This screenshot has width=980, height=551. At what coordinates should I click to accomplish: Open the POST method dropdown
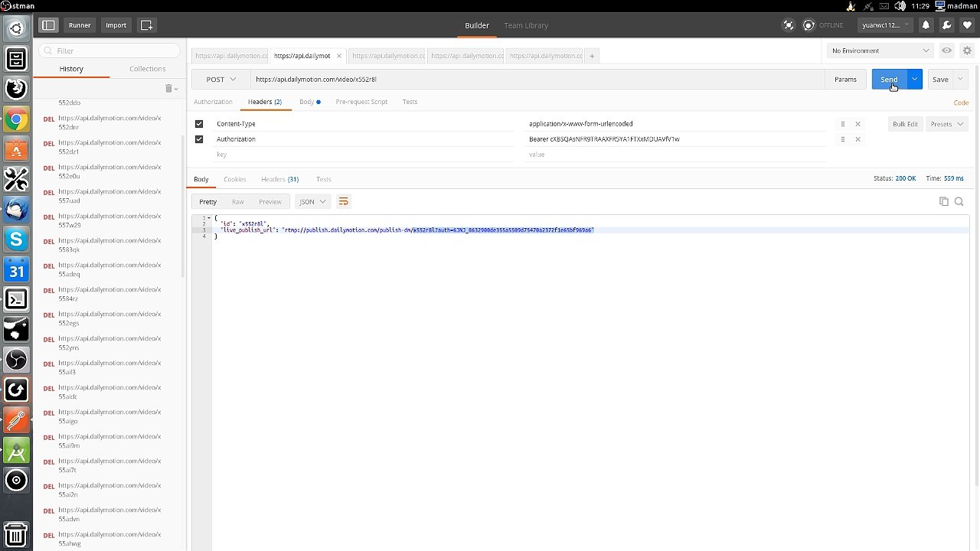pos(221,79)
